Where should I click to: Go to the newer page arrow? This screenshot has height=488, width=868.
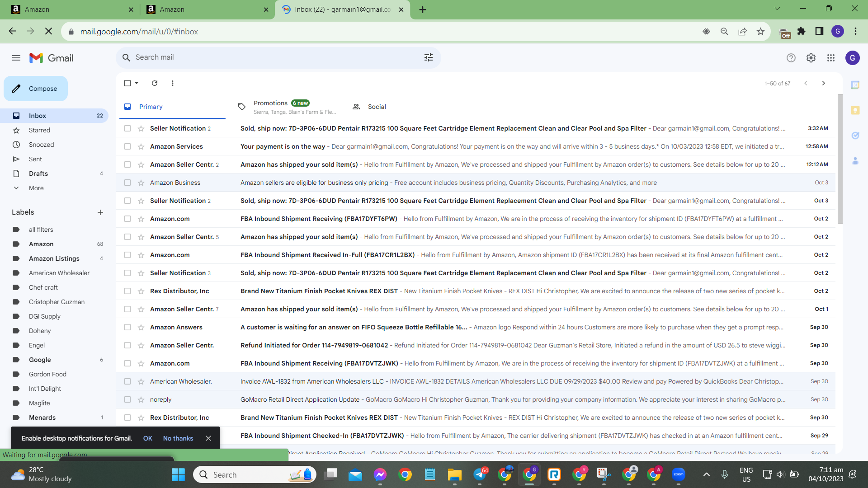[x=806, y=83]
